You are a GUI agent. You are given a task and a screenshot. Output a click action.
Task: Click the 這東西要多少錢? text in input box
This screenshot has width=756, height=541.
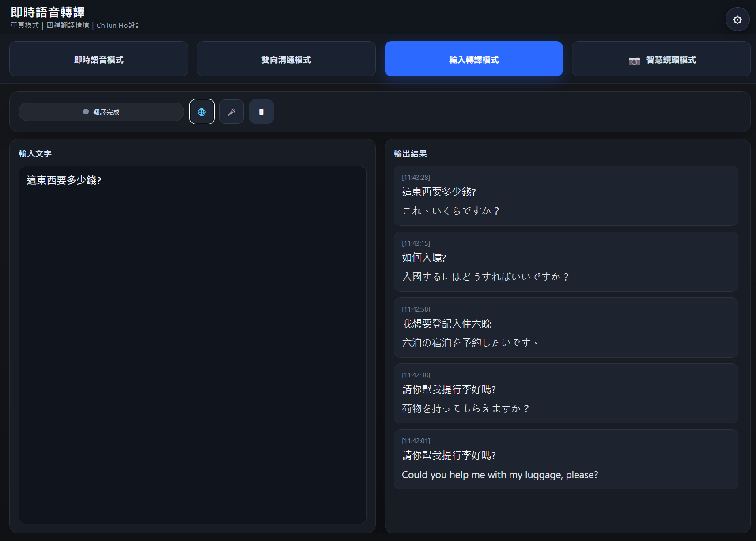point(64,180)
